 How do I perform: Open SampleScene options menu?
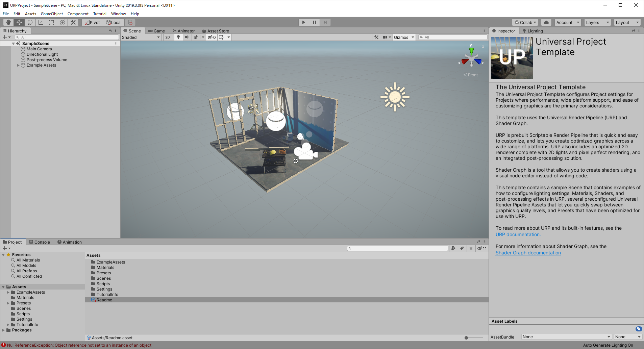pyautogui.click(x=116, y=44)
